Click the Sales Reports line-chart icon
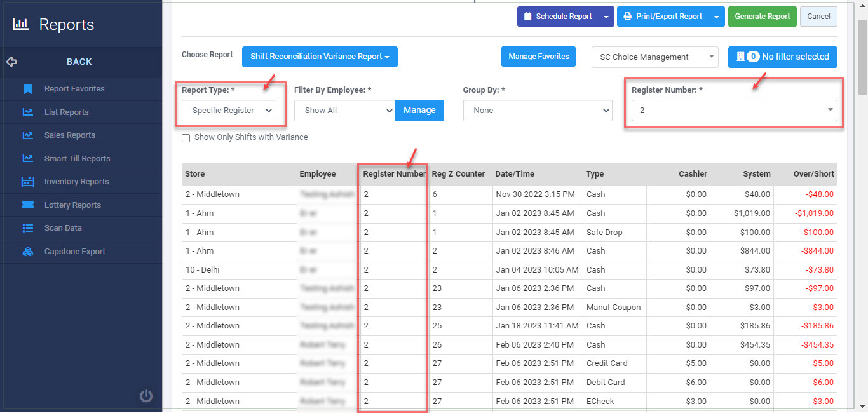868x413 pixels. (28, 135)
